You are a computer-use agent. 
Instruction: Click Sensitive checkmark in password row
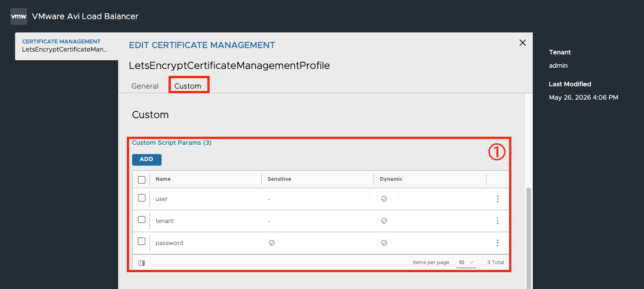click(272, 243)
